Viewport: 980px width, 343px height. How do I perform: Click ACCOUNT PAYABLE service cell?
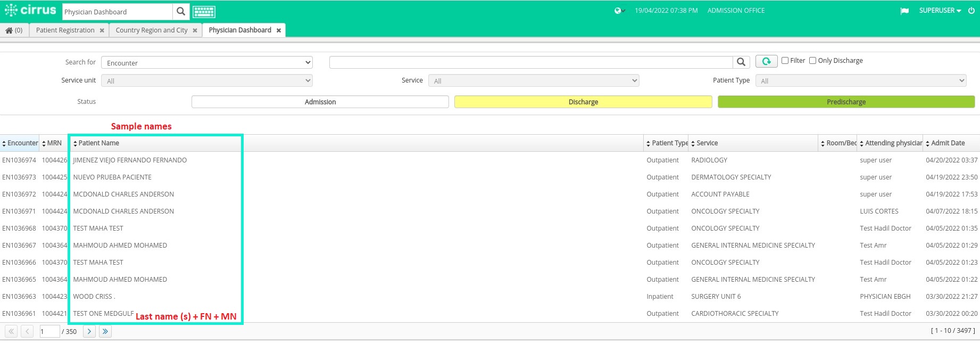point(720,194)
